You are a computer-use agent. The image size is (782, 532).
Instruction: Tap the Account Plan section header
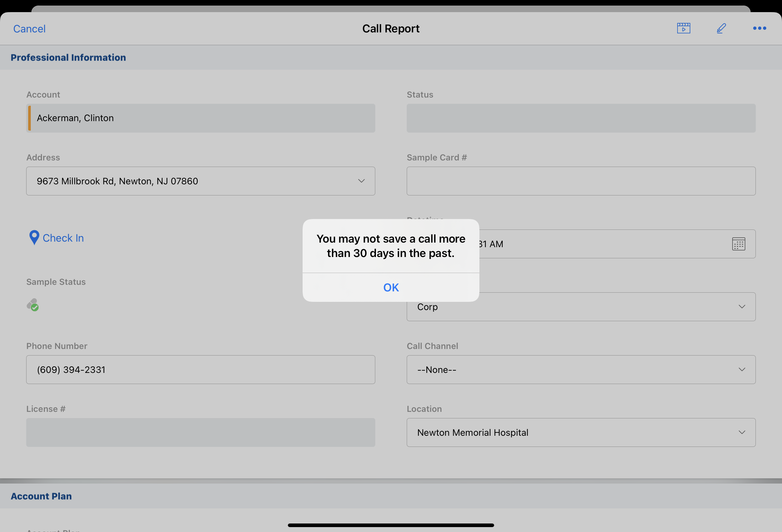point(41,496)
